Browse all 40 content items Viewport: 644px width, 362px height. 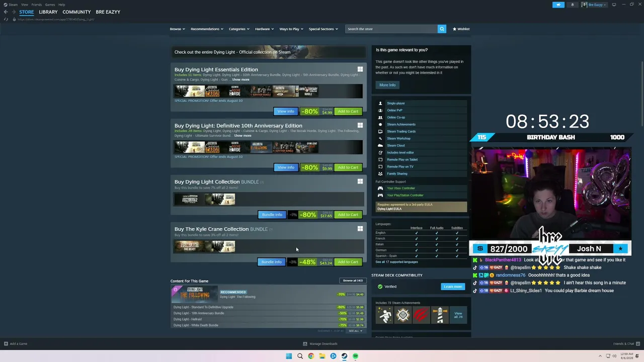pos(353,281)
